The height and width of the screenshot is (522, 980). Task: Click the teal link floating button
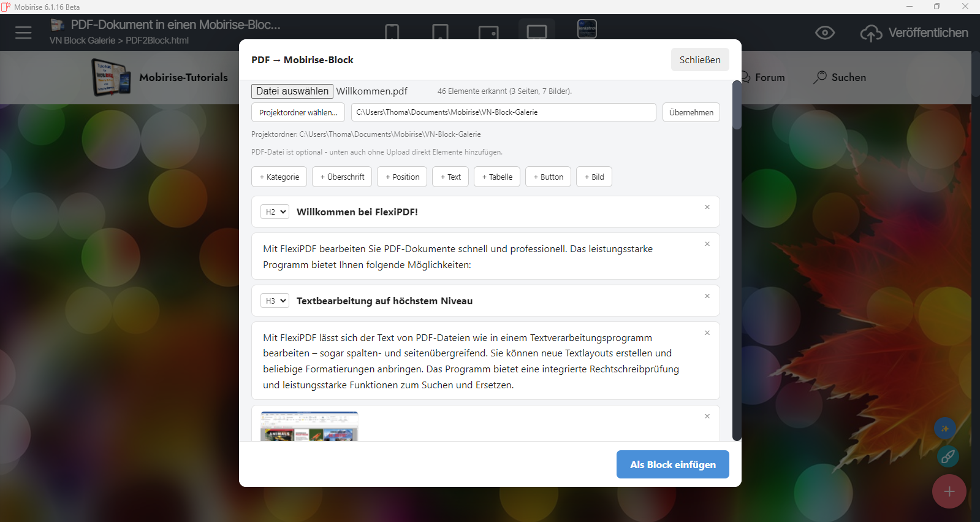(x=948, y=456)
